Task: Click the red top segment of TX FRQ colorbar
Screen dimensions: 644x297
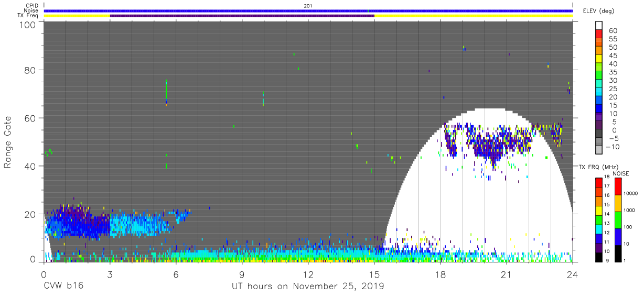Action: 598,182
